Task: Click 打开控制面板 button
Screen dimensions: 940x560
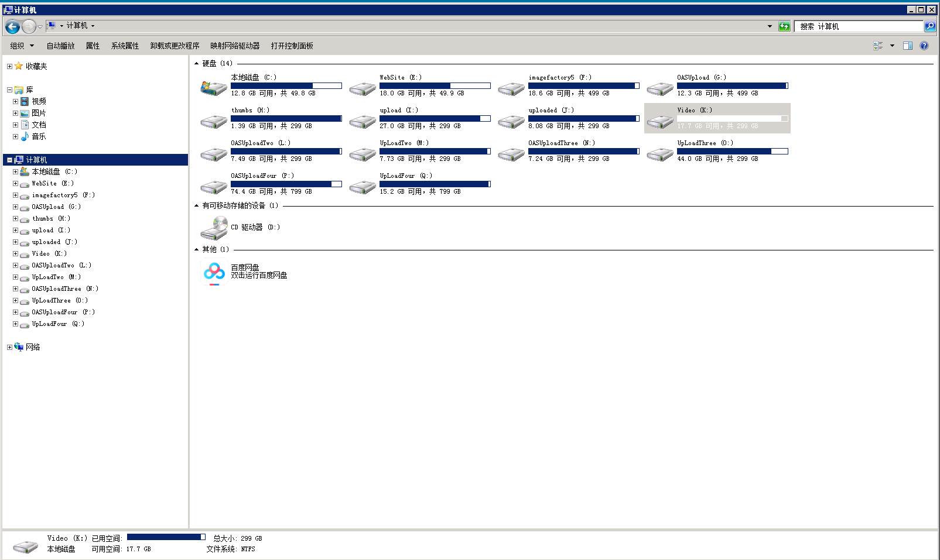Action: click(x=292, y=46)
